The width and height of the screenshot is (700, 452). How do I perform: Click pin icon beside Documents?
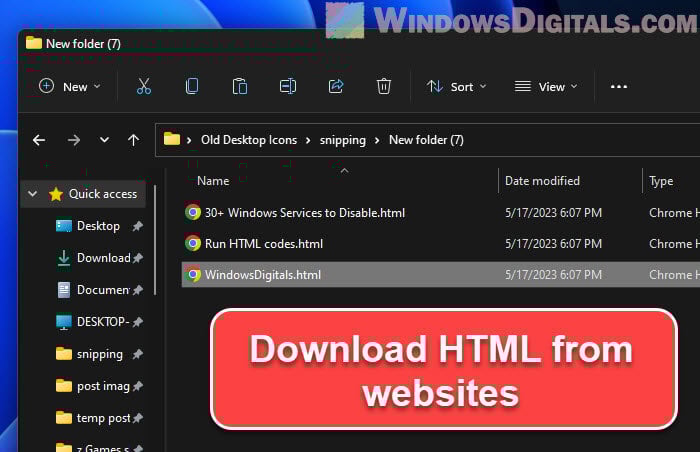pos(138,290)
